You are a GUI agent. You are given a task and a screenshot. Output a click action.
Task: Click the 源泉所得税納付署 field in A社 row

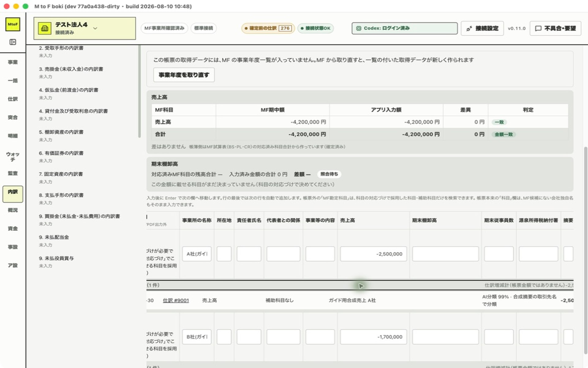(x=538, y=254)
